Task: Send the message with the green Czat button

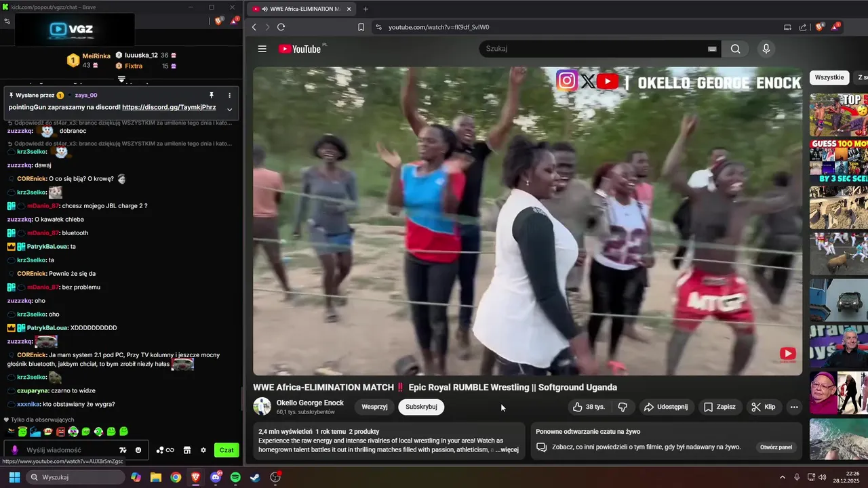Action: 226,450
